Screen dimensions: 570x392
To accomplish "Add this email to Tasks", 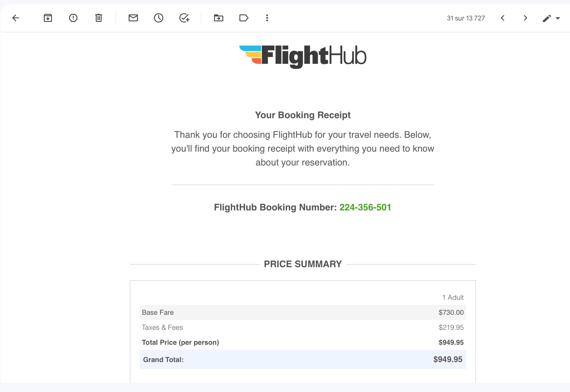I will pos(184,18).
